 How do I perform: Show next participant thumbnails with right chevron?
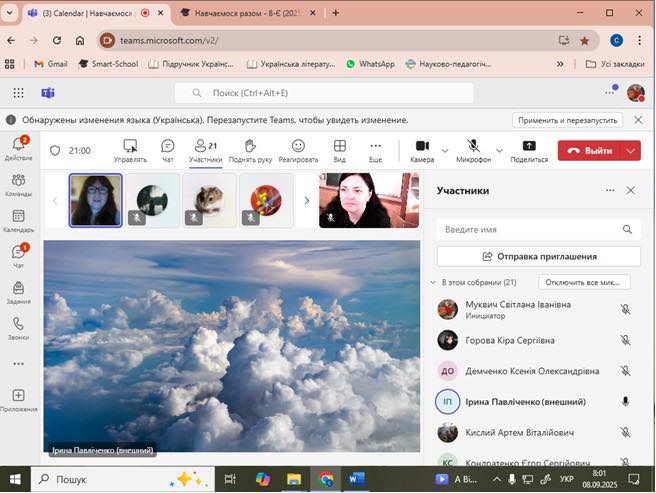pos(306,200)
